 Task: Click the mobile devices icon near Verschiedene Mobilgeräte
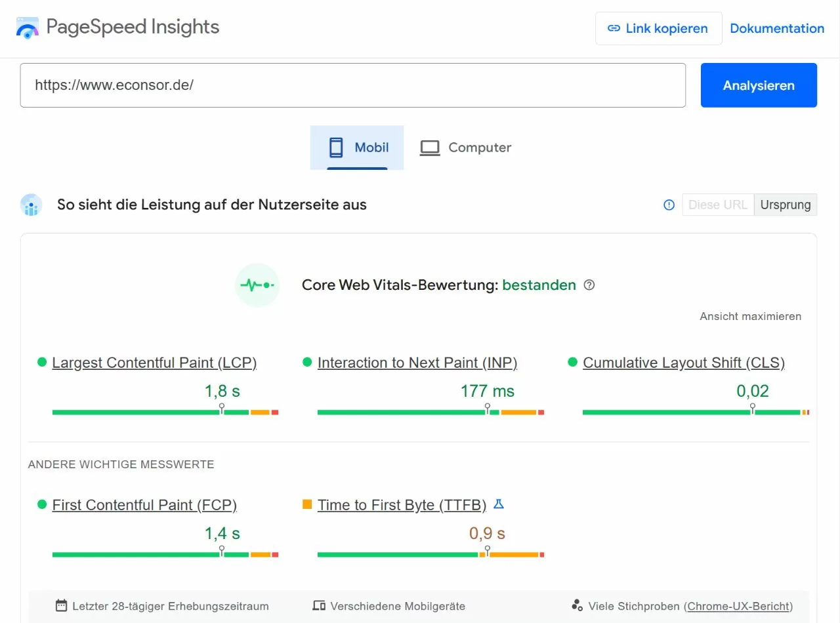(320, 606)
